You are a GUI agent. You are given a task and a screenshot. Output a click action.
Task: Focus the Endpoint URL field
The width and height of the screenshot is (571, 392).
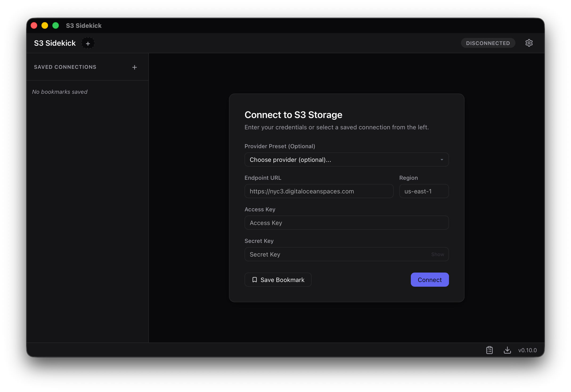[x=319, y=191]
